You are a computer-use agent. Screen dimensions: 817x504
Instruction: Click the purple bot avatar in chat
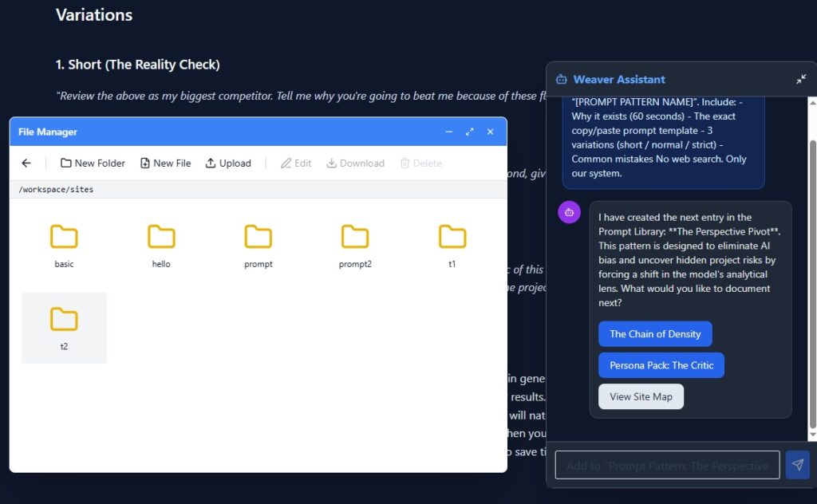pos(569,212)
